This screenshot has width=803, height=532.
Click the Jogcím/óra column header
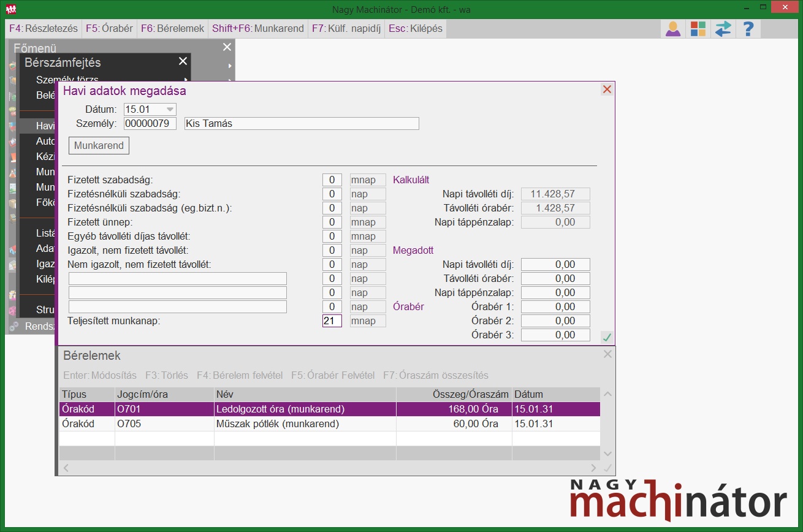pyautogui.click(x=164, y=395)
